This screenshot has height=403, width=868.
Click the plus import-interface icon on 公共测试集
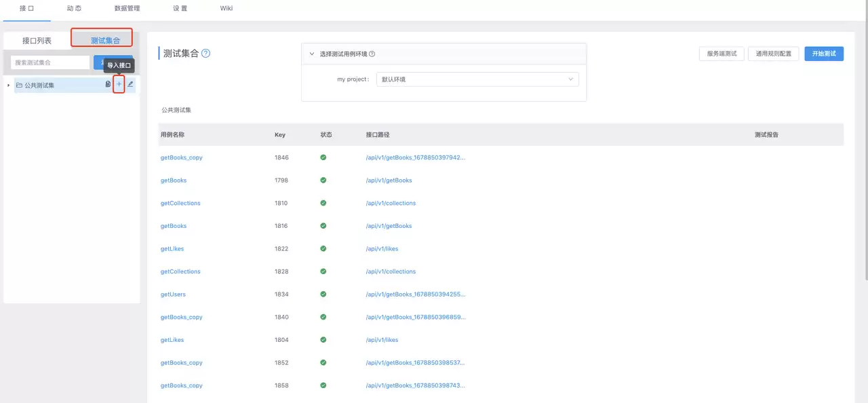(119, 85)
